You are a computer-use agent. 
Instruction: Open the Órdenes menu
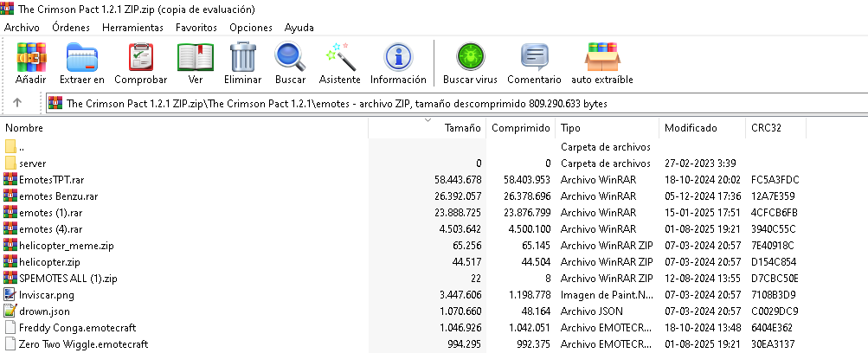coord(71,28)
